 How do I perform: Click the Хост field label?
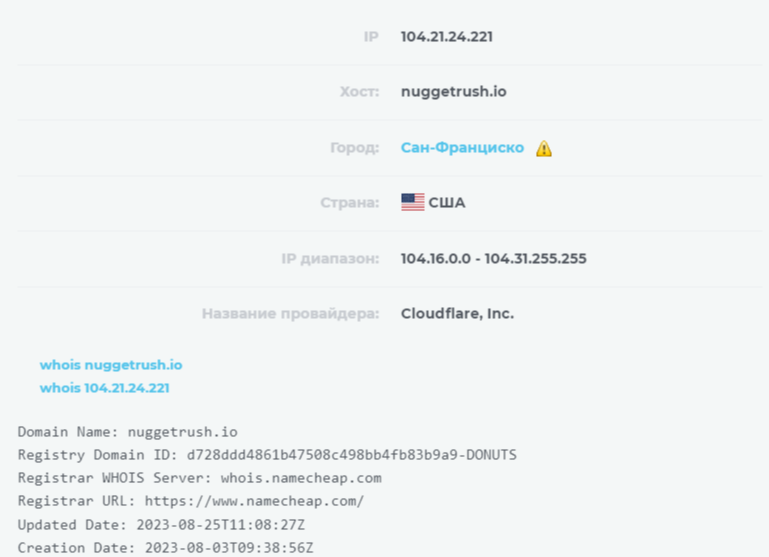[x=359, y=92]
